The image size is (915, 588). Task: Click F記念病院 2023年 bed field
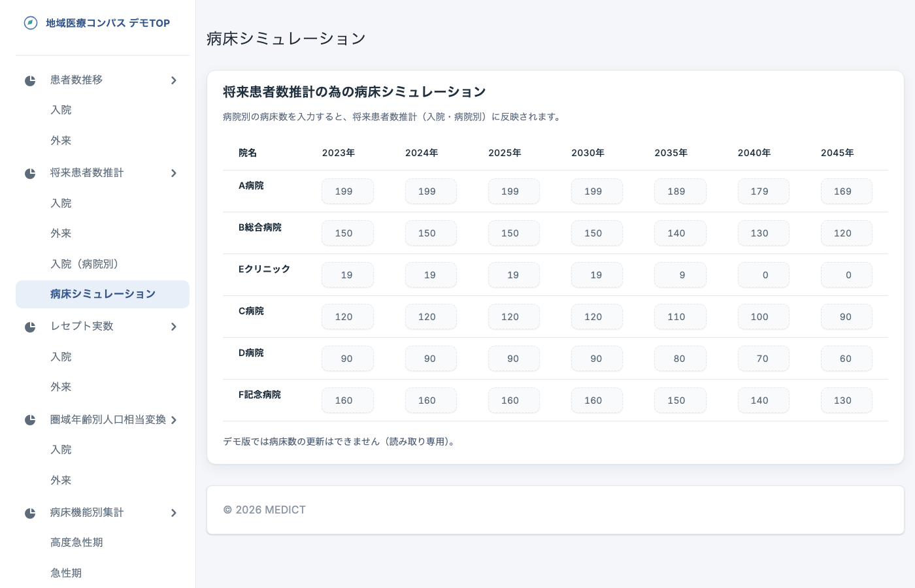click(348, 400)
